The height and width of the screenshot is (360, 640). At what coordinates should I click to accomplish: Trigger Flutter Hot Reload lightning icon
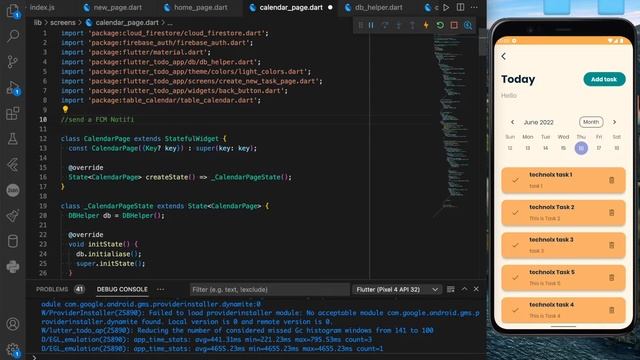(426, 25)
